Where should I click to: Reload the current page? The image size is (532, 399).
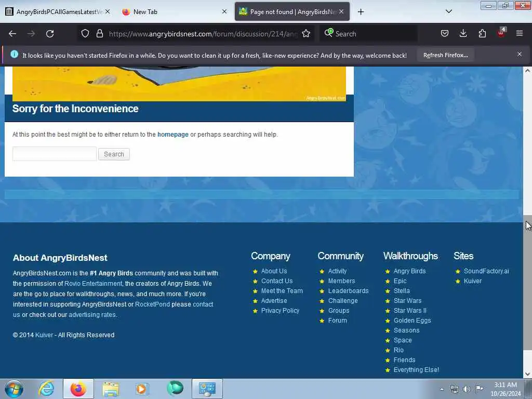pyautogui.click(x=50, y=34)
